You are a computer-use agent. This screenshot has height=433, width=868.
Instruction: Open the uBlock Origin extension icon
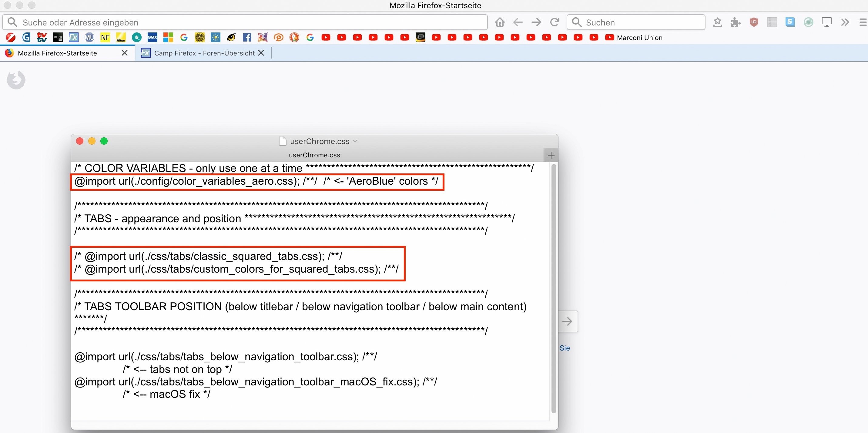click(754, 22)
